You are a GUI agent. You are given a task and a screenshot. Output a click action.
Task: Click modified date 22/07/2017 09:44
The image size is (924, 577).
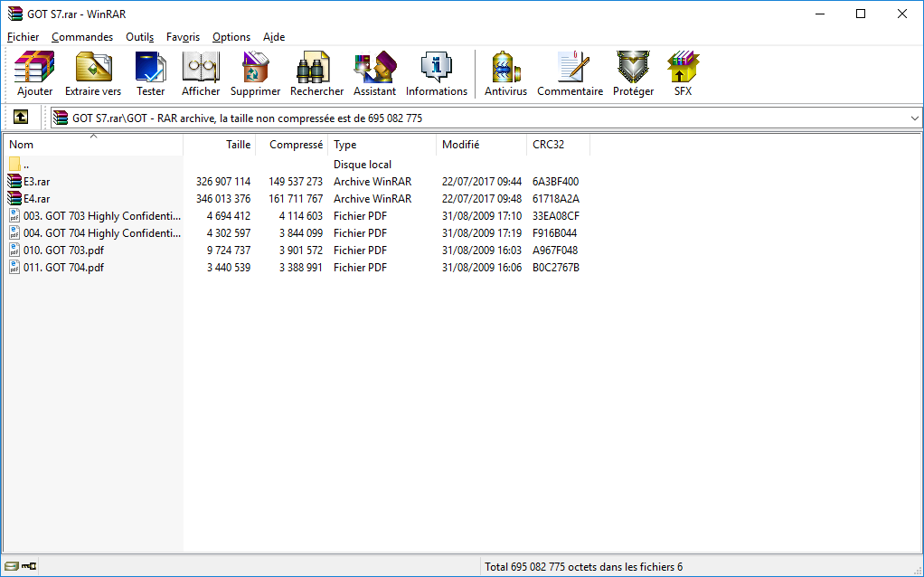(482, 182)
